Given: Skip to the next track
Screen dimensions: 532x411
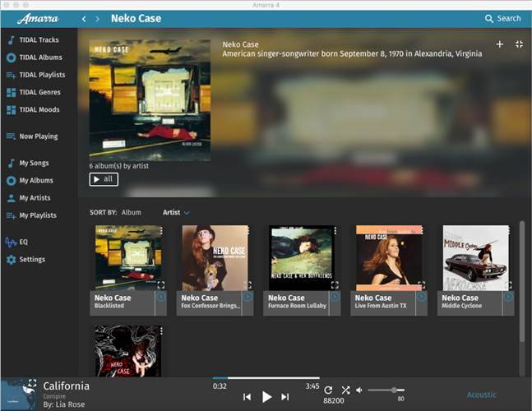Looking at the screenshot, I should [285, 397].
